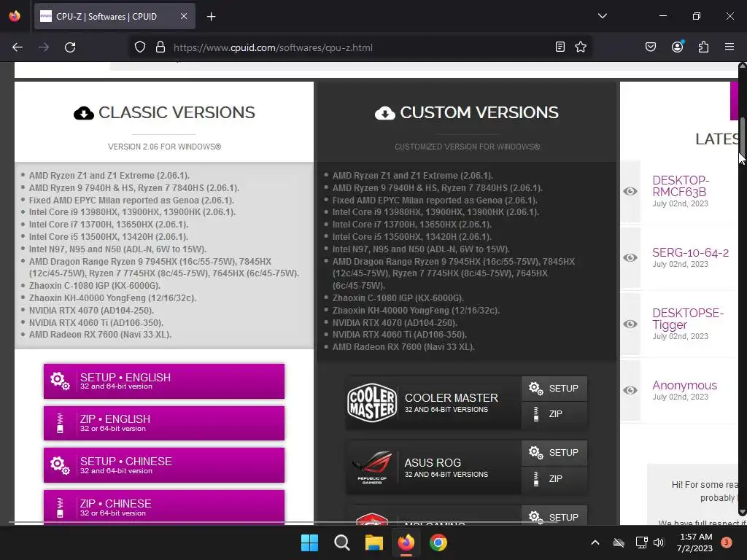Open the taskbar network status icon

click(x=641, y=542)
